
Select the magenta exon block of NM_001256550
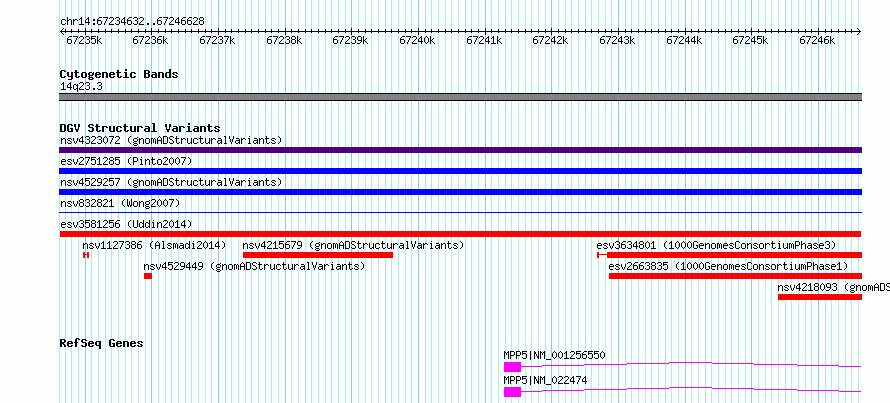point(512,367)
